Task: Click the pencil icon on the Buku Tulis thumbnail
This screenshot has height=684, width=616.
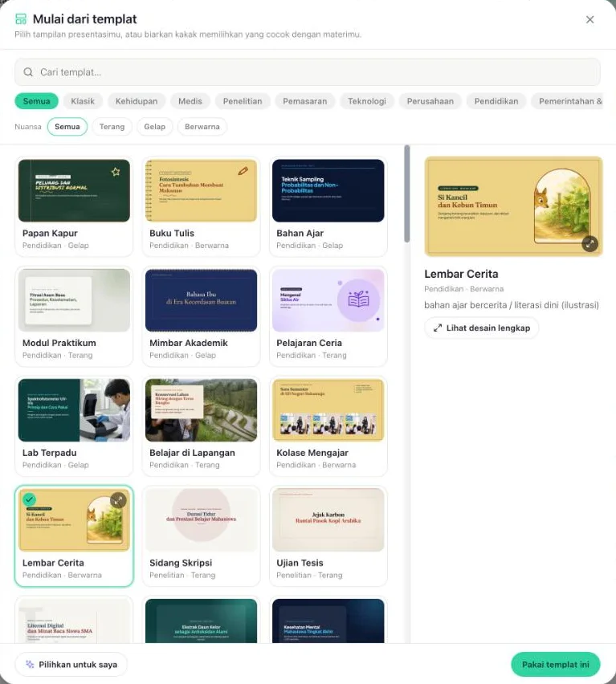Action: tap(243, 171)
